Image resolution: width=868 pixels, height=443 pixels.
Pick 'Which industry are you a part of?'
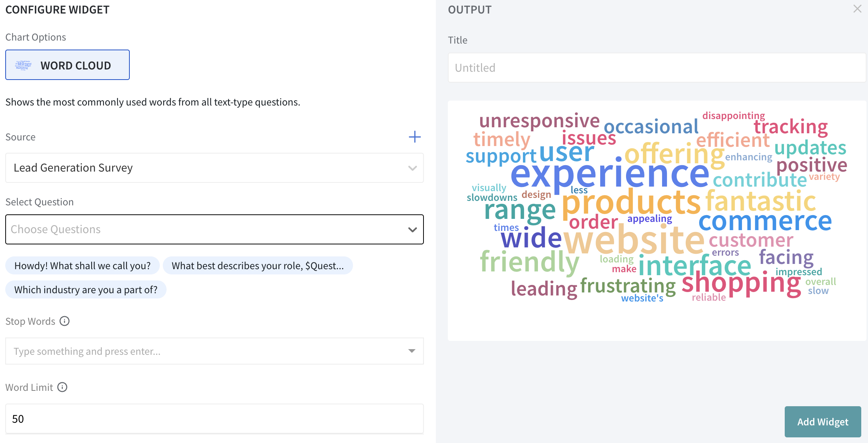[x=86, y=290]
